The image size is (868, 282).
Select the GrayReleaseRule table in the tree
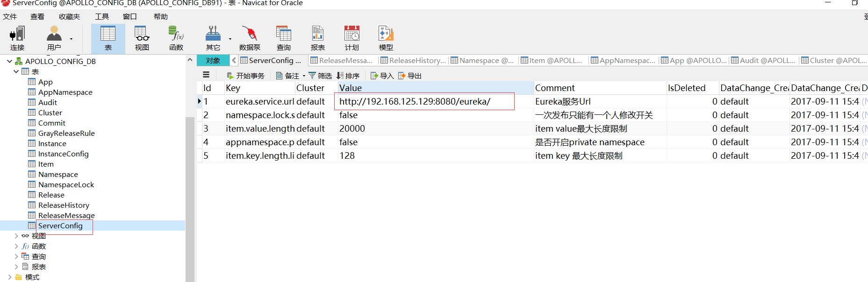66,133
